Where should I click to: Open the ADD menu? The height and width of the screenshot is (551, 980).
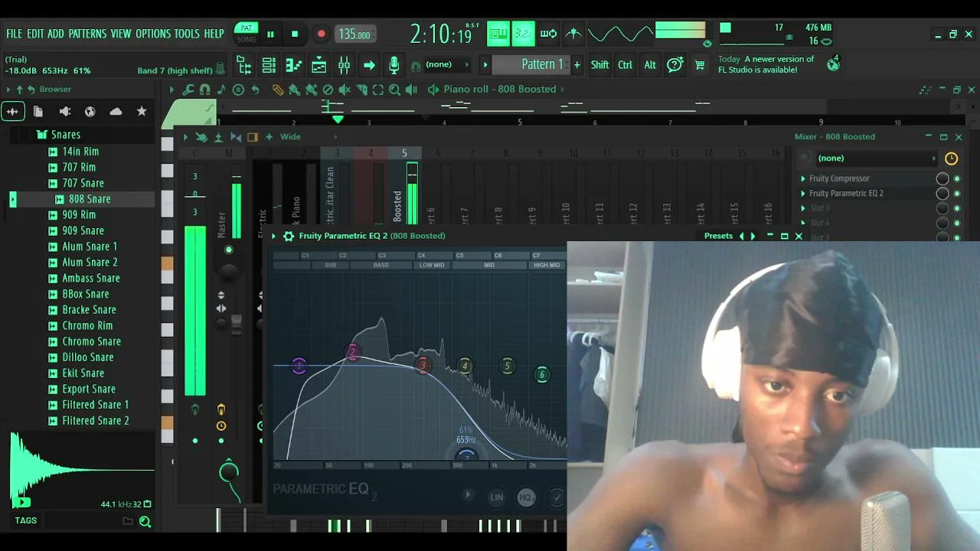[x=56, y=34]
